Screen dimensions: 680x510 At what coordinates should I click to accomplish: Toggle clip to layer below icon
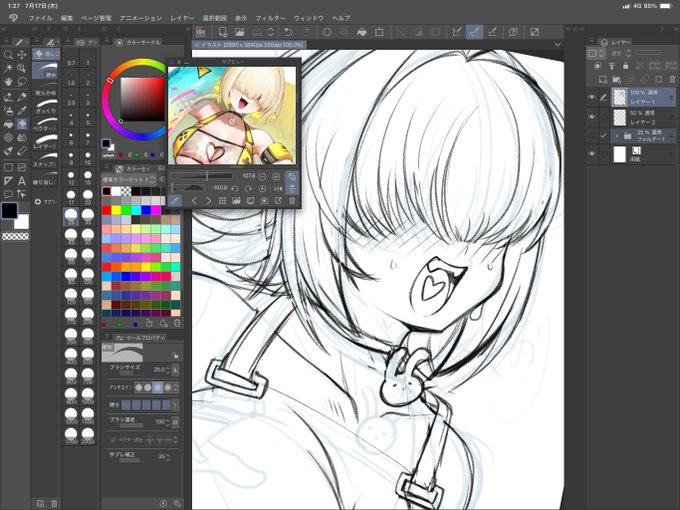tap(598, 66)
